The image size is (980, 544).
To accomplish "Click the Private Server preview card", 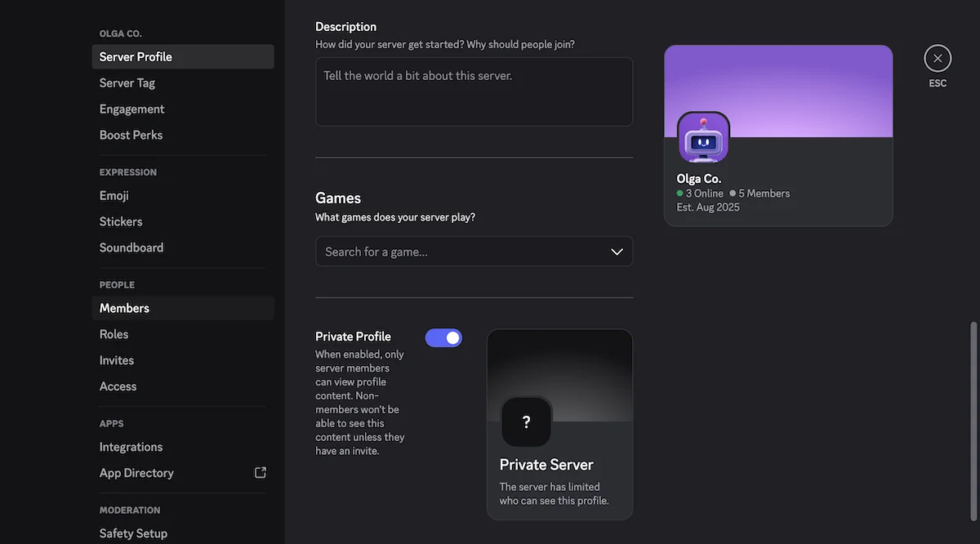I will 559,424.
